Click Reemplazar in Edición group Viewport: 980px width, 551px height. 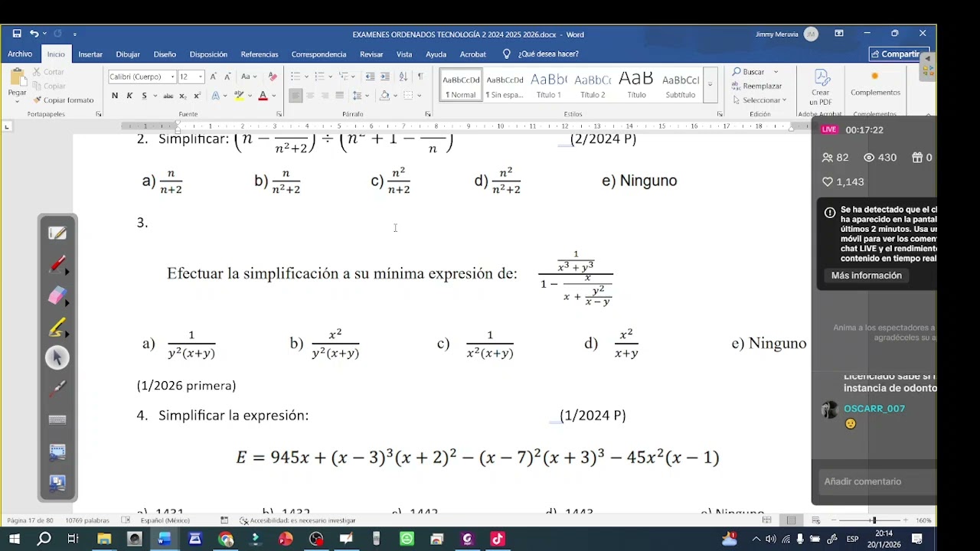[x=756, y=86]
